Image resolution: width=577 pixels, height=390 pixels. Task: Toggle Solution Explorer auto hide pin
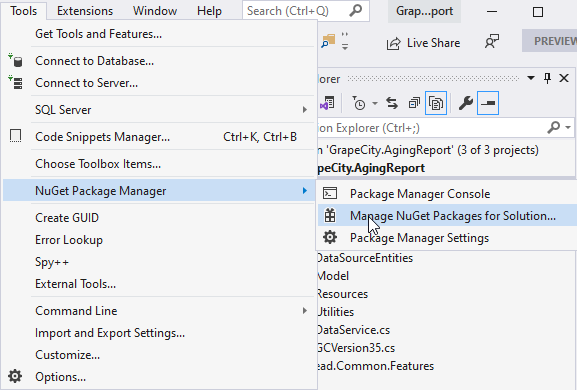coord(548,78)
